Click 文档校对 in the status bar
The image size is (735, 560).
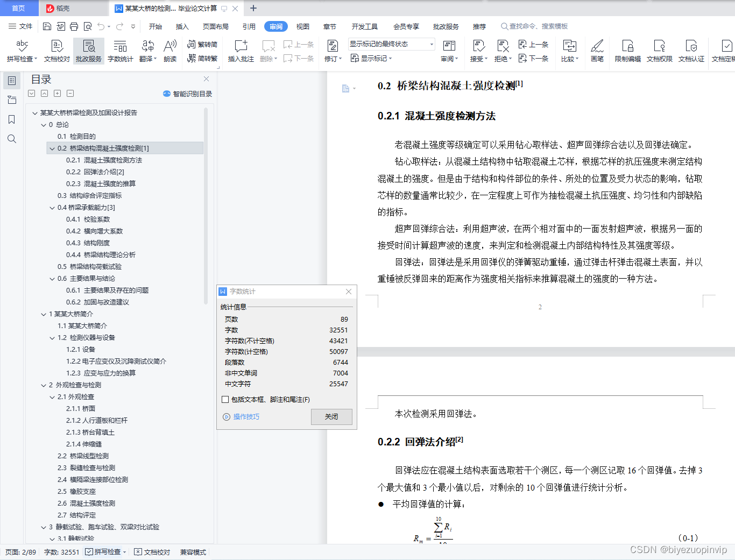pyautogui.click(x=152, y=552)
